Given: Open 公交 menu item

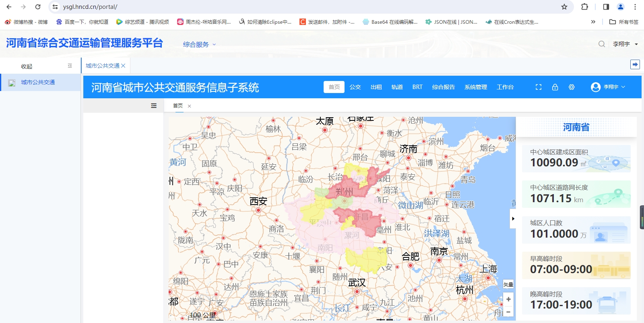Looking at the screenshot, I should point(355,87).
